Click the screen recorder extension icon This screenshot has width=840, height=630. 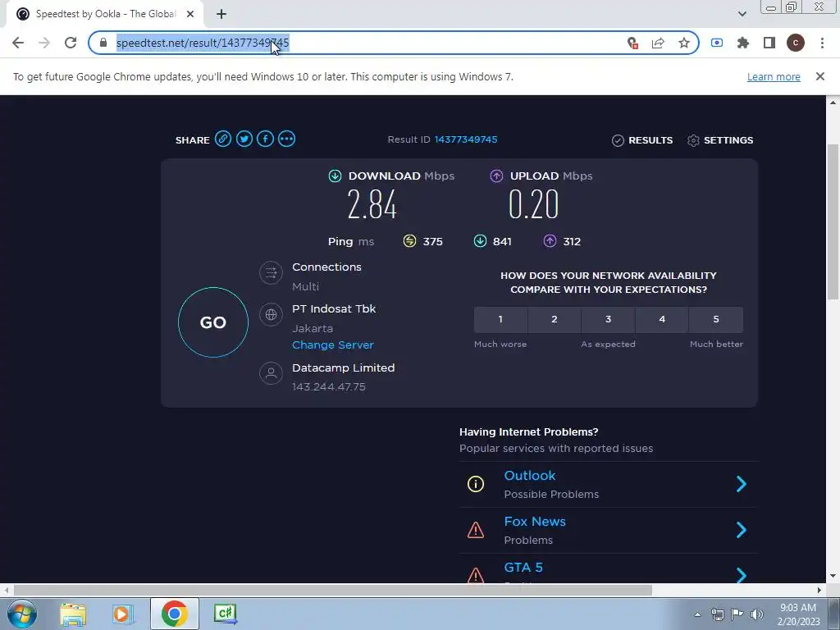(717, 43)
